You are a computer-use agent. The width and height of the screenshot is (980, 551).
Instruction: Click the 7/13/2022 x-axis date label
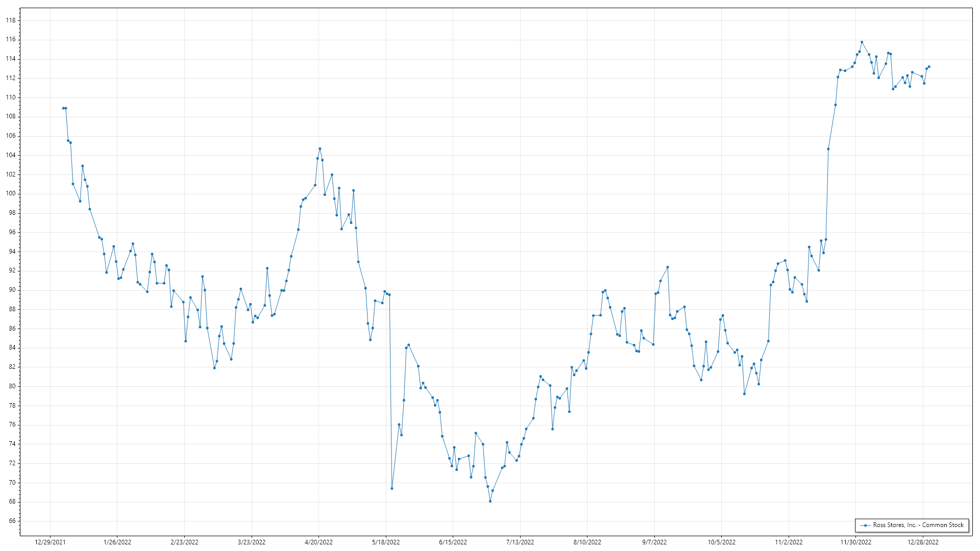pos(520,542)
